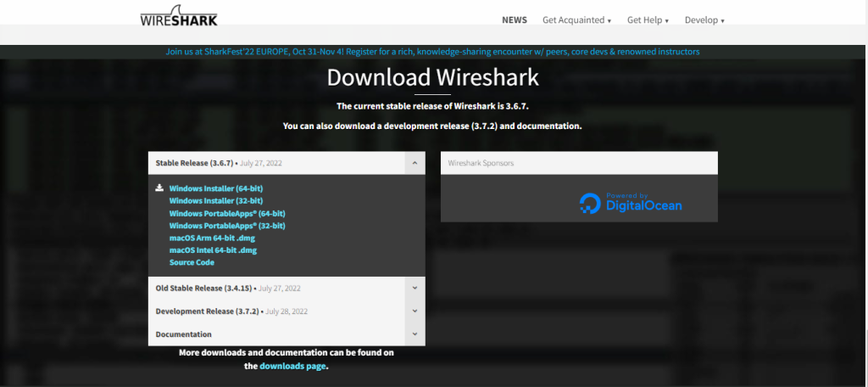Click the Wireshark logo
The image size is (868, 387).
179,16
